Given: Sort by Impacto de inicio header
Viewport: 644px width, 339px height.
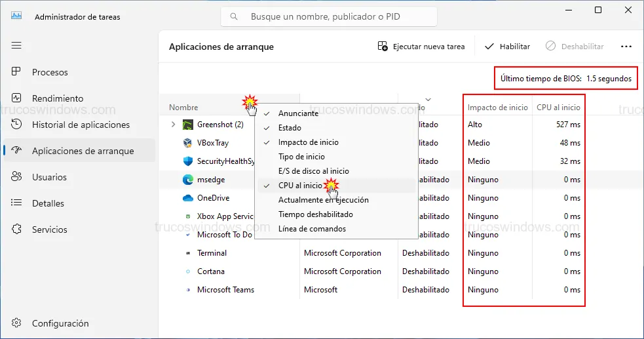Looking at the screenshot, I should click(497, 108).
